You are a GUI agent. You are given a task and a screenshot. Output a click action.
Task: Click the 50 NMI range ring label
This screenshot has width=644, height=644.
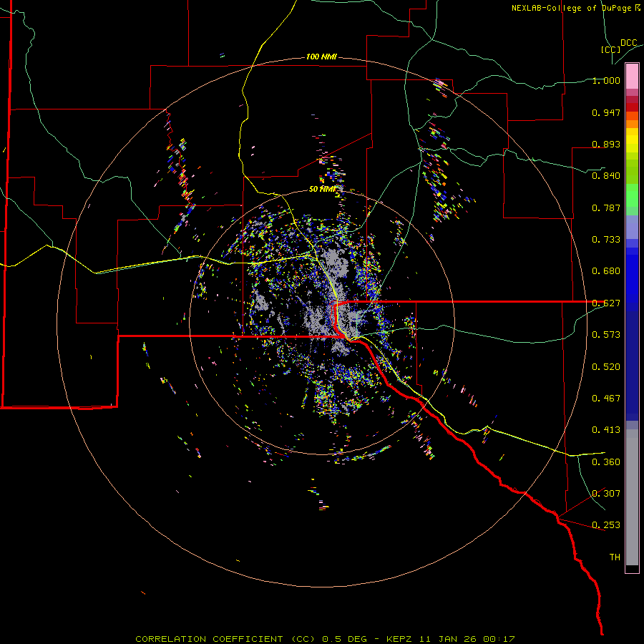(322, 189)
